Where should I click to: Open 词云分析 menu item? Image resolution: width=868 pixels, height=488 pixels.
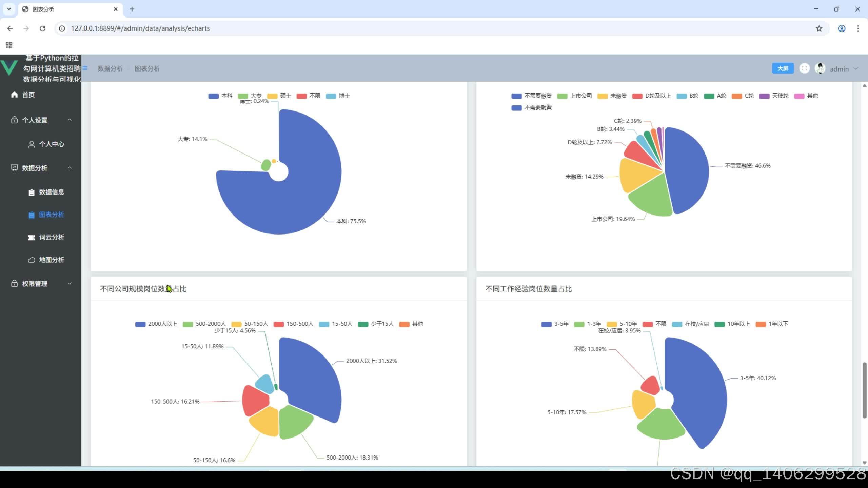click(41, 237)
